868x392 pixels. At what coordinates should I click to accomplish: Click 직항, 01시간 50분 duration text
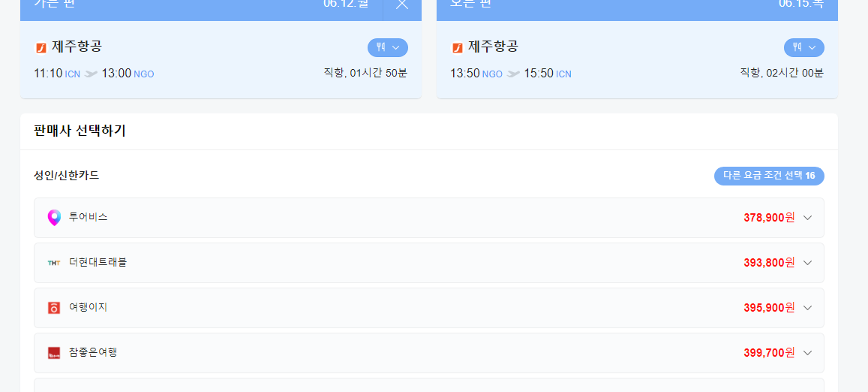[365, 73]
